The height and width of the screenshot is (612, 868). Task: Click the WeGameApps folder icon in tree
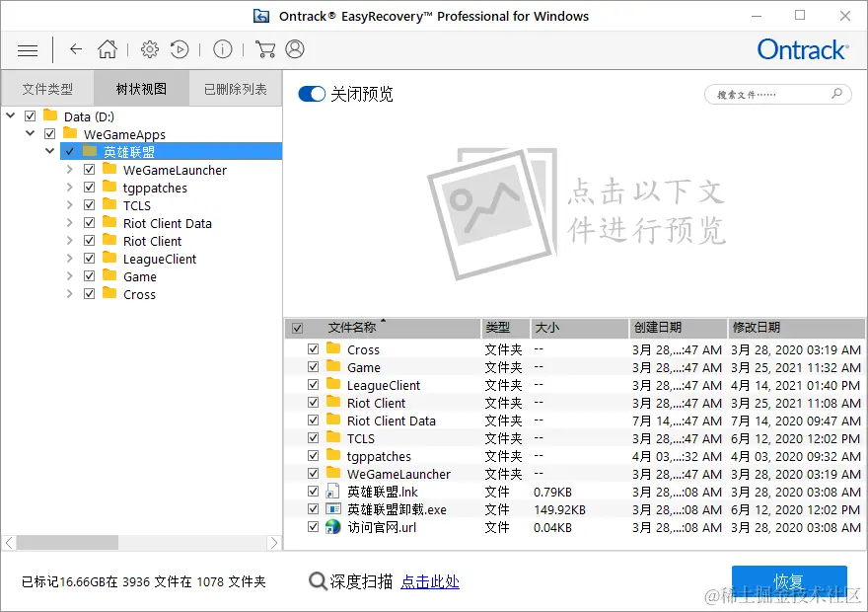coord(70,133)
